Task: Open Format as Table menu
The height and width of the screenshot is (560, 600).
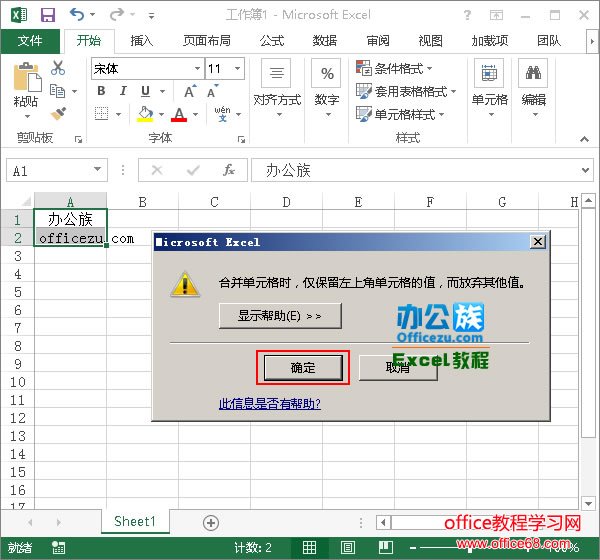Action: [406, 91]
